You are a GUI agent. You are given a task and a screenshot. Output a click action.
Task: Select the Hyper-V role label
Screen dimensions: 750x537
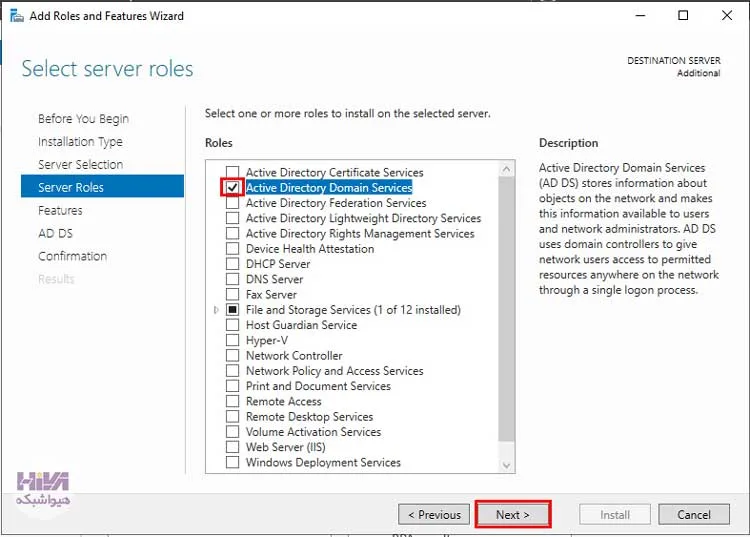coord(267,340)
